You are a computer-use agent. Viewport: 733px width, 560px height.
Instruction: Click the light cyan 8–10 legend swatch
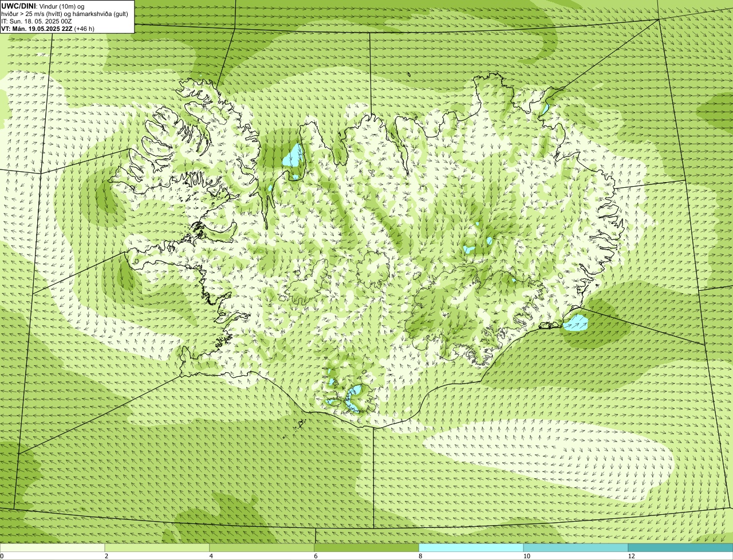point(471,547)
